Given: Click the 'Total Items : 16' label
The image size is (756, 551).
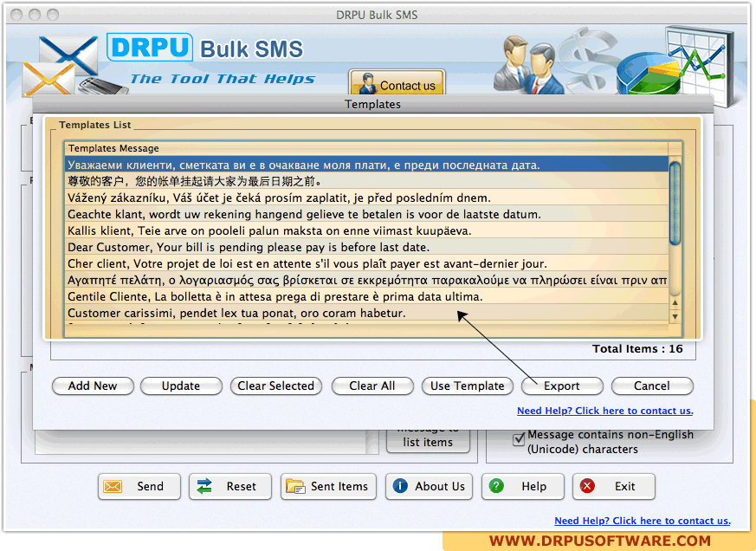Looking at the screenshot, I should click(x=637, y=349).
